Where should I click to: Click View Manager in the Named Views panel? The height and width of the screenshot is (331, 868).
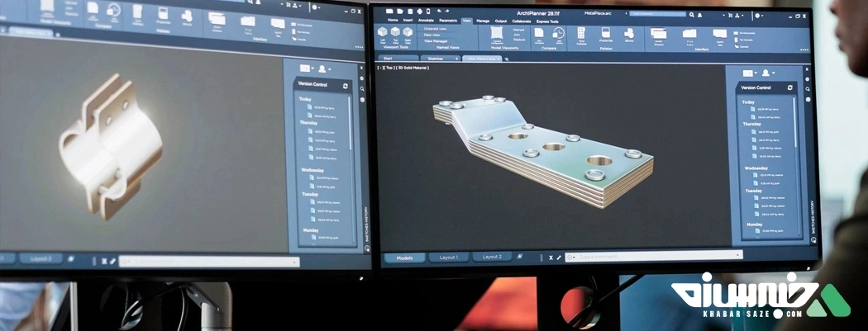435,41
